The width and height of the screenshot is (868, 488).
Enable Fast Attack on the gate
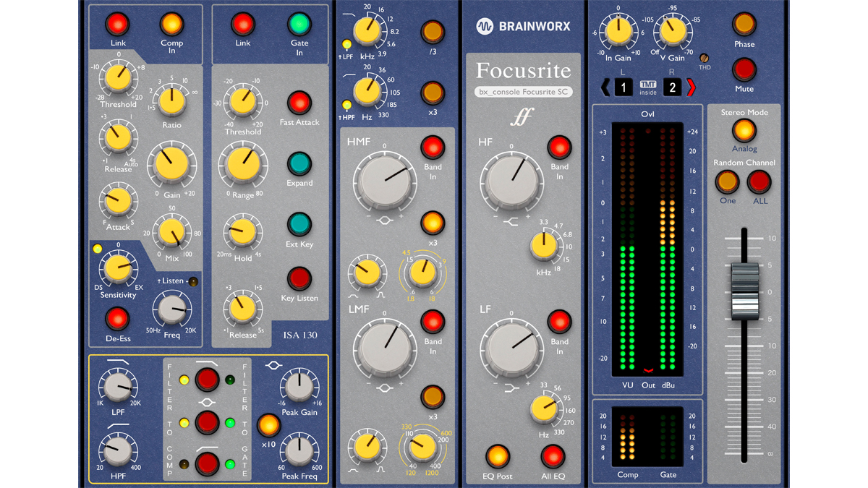(x=299, y=103)
